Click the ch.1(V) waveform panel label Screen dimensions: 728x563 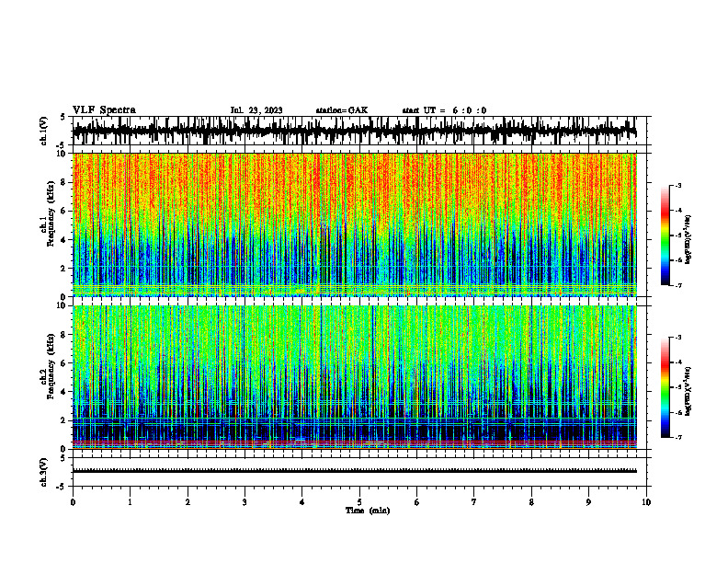tap(44, 131)
